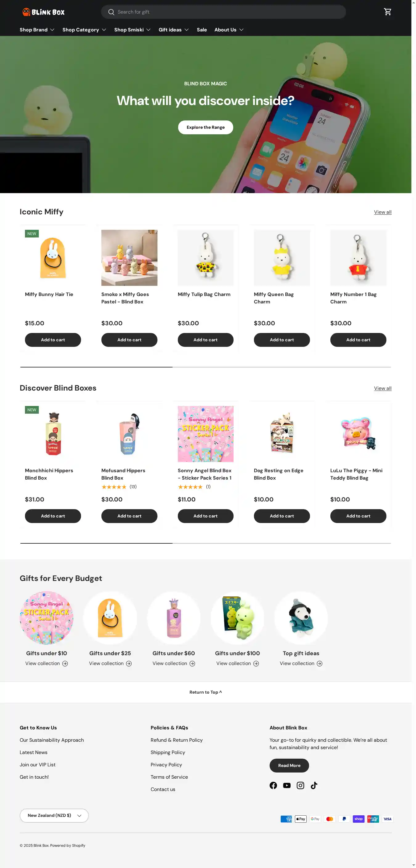Image resolution: width=416 pixels, height=868 pixels.
Task: Click arrow icon under Gifts under $10
Action: tap(65, 663)
